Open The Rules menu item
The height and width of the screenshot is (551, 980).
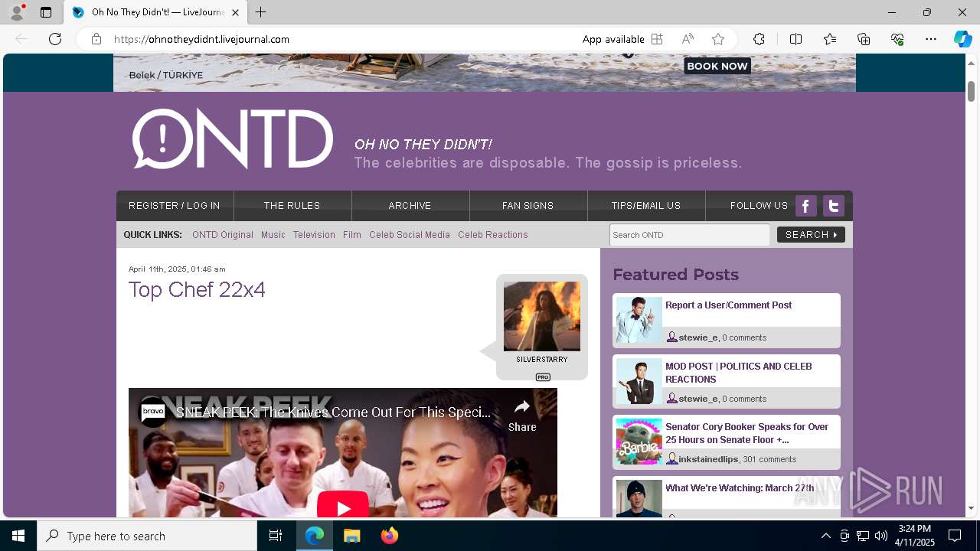click(292, 206)
